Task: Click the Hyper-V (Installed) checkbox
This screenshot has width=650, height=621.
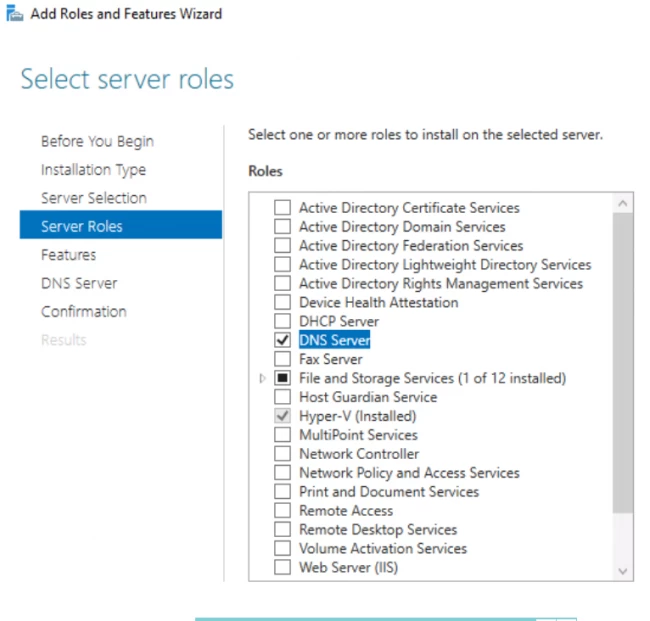Action: click(x=282, y=416)
